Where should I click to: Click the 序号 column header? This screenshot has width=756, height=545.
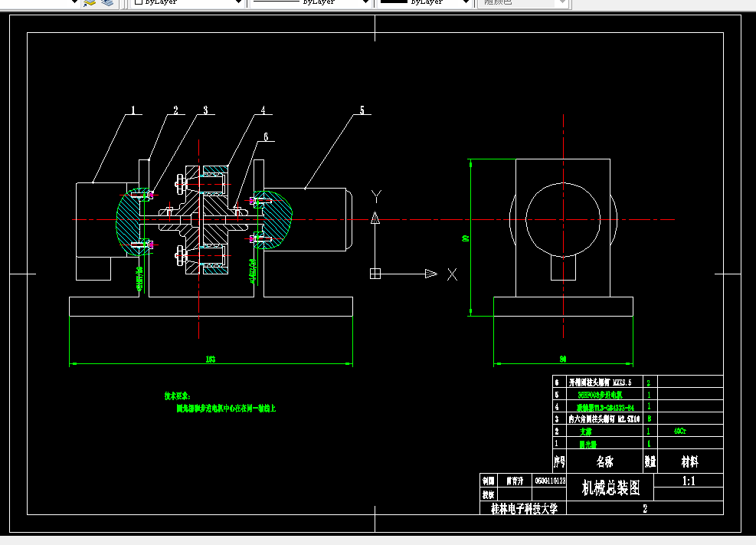[x=559, y=462]
